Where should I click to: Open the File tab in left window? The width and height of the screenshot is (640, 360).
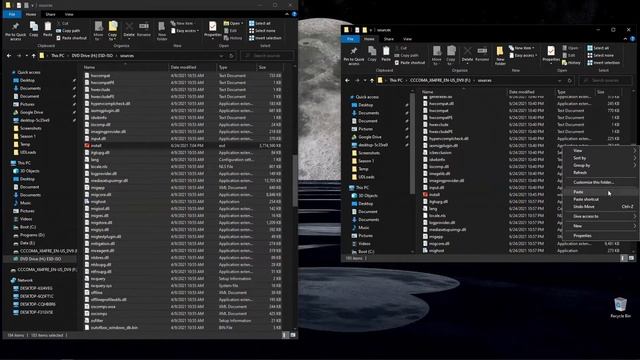coord(12,14)
